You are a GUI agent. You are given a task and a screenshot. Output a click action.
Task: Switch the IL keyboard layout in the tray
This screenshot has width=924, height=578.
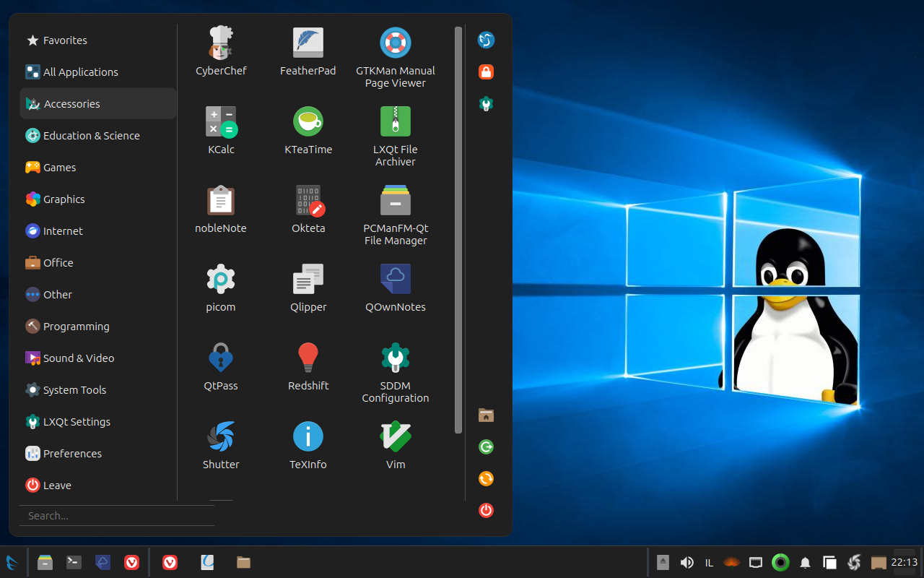709,562
